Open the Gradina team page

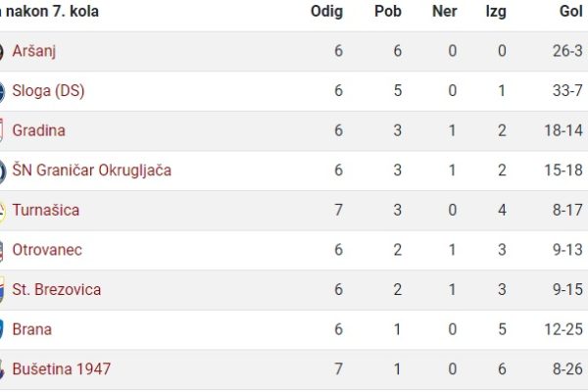tap(38, 130)
